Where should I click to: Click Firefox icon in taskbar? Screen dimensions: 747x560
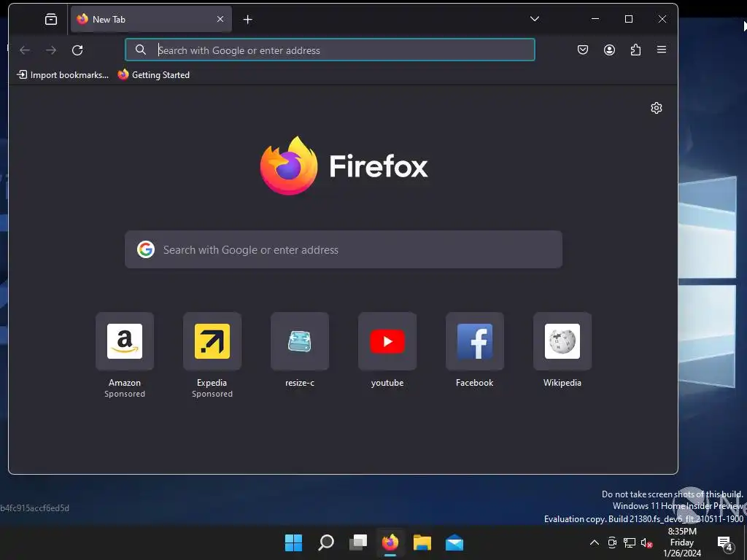click(x=390, y=542)
